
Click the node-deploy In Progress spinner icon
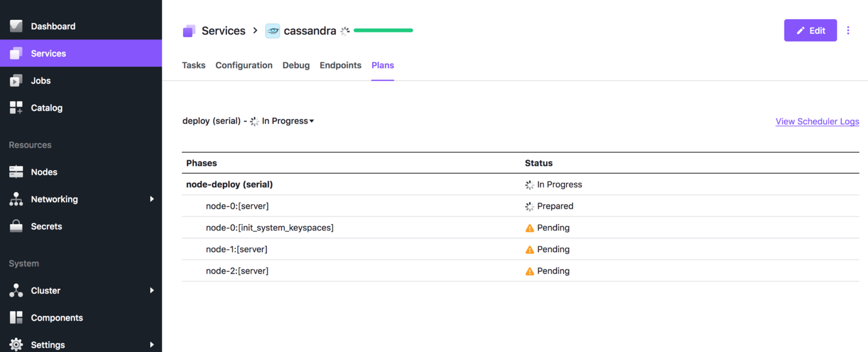[529, 185]
